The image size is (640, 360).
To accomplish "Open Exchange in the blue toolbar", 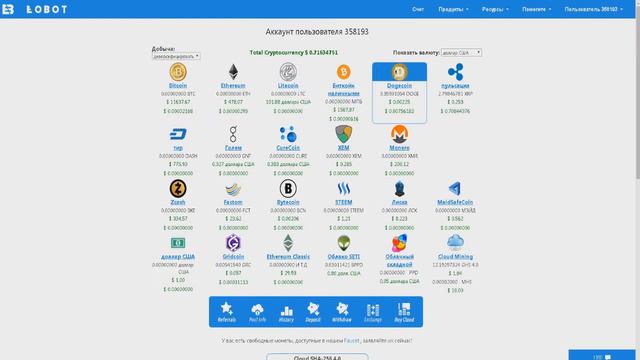I will tap(373, 313).
